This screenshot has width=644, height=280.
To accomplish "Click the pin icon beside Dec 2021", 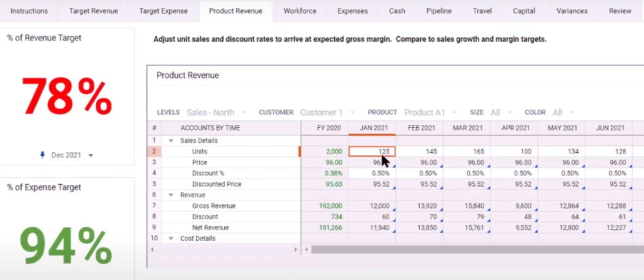I will 42,155.
